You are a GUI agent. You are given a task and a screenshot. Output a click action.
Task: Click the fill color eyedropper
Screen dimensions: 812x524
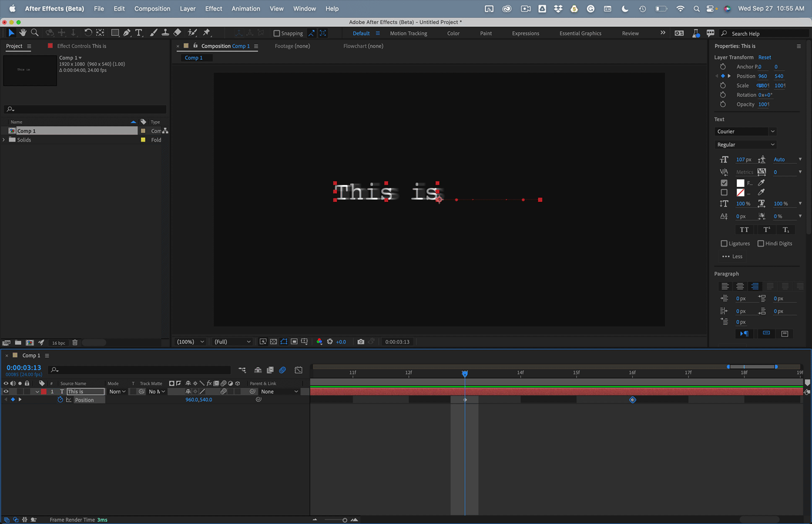[761, 183]
